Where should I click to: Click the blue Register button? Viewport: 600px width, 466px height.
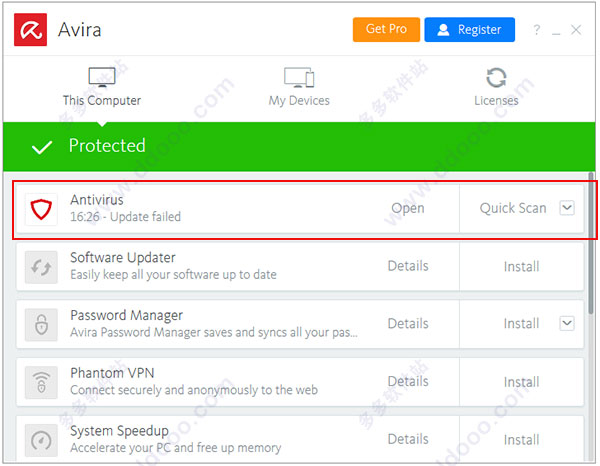tap(470, 29)
